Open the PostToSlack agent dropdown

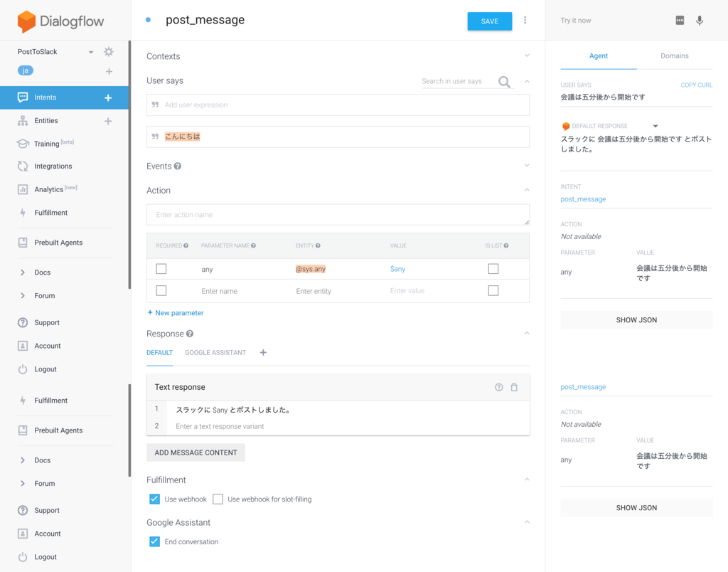pos(91,52)
